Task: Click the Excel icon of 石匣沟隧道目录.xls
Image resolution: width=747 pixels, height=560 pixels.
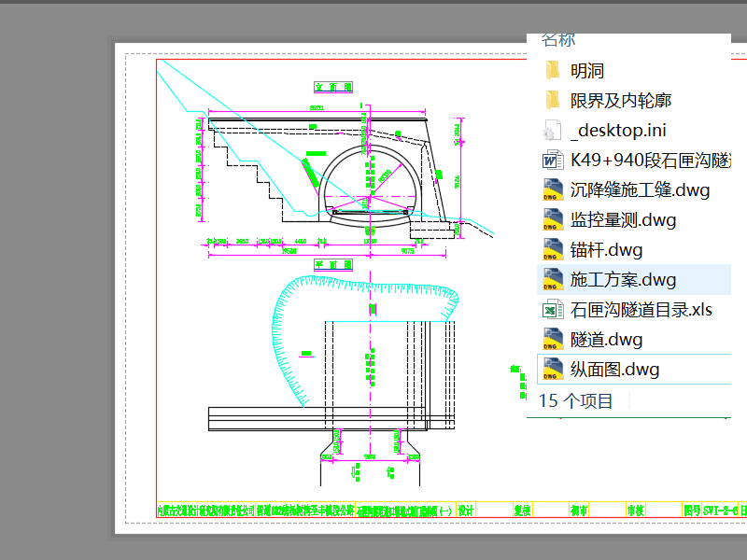Action: [552, 310]
